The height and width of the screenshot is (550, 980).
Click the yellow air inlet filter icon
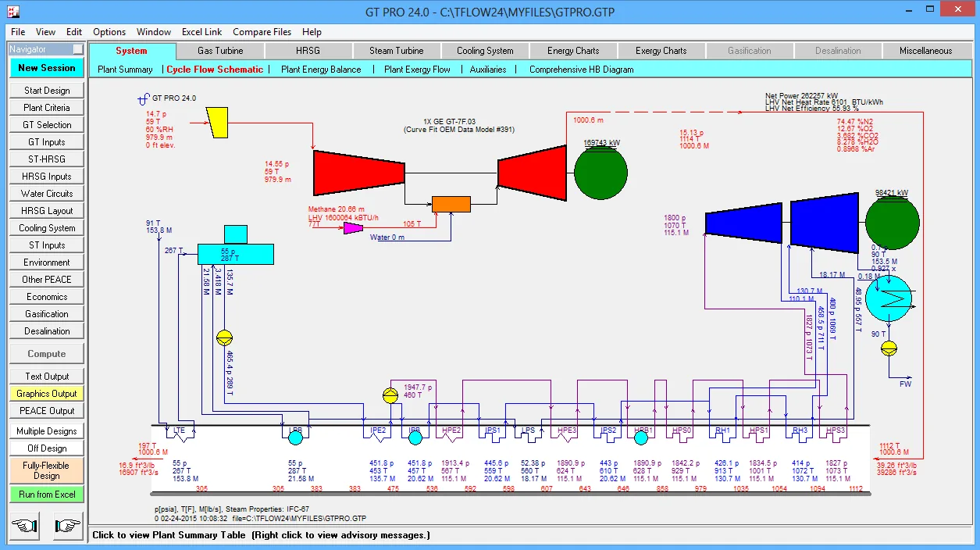pyautogui.click(x=216, y=121)
